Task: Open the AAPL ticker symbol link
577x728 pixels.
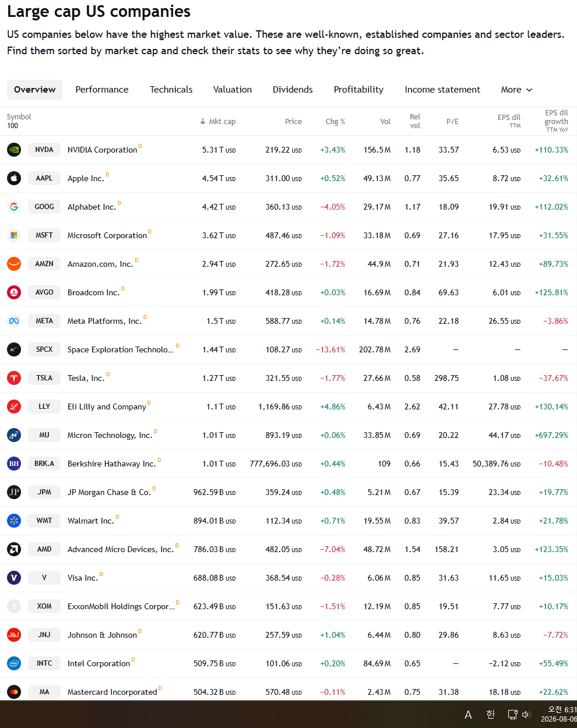Action: (x=44, y=178)
